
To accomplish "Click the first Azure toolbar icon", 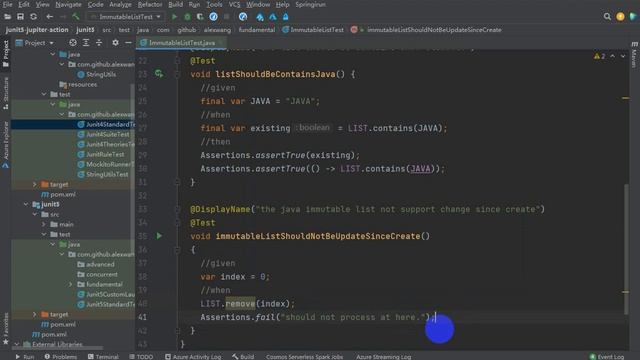I will click(x=260, y=17).
